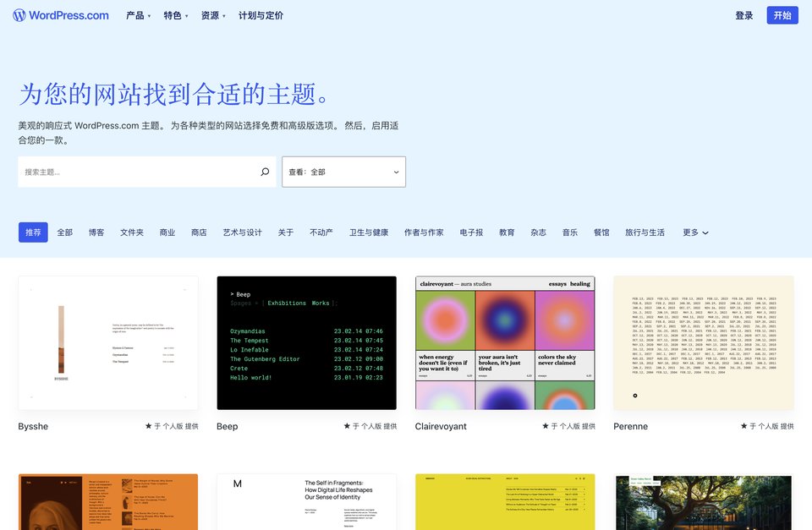Select the 电子报 category tab
812x530 pixels.
(x=471, y=232)
